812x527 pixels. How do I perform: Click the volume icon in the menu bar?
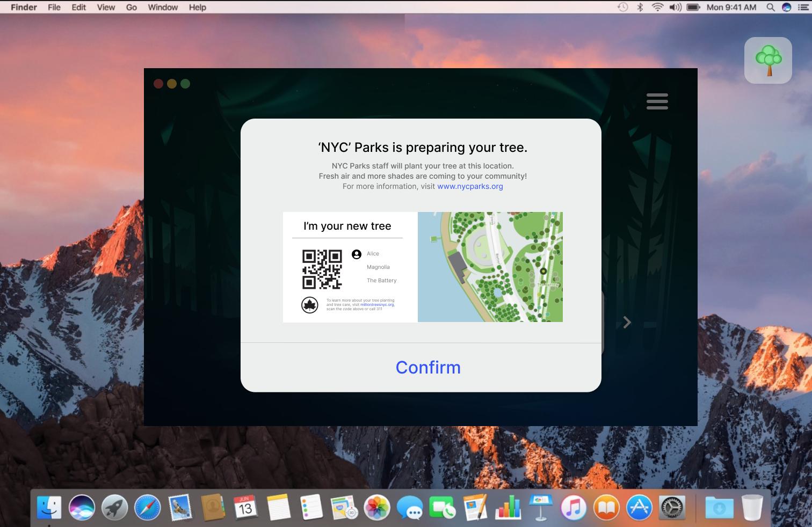pyautogui.click(x=675, y=7)
